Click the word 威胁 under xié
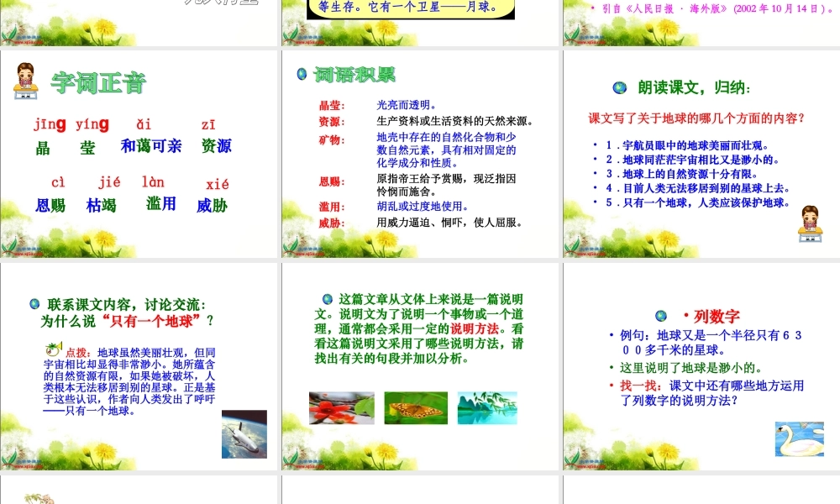The width and height of the screenshot is (840, 504). click(x=213, y=205)
